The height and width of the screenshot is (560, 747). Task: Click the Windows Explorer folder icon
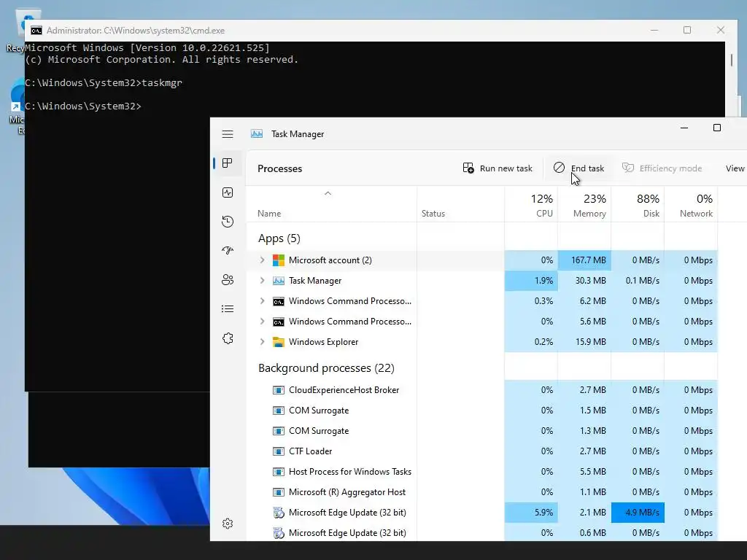(278, 342)
